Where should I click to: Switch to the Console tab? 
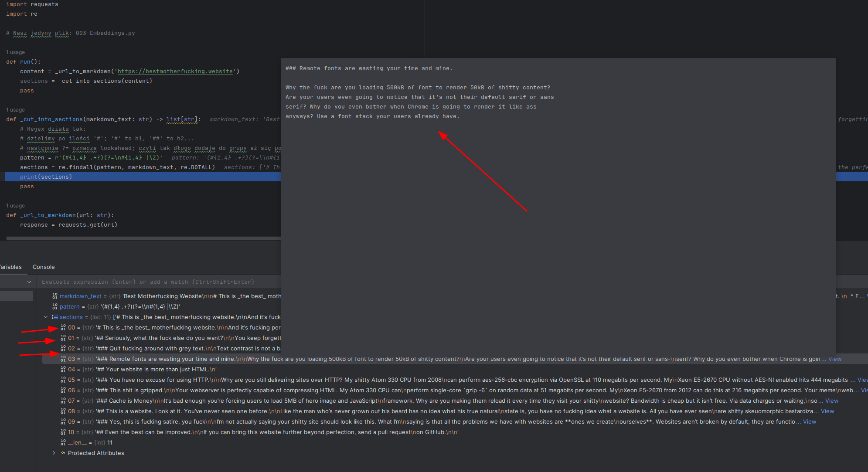pos(44,267)
